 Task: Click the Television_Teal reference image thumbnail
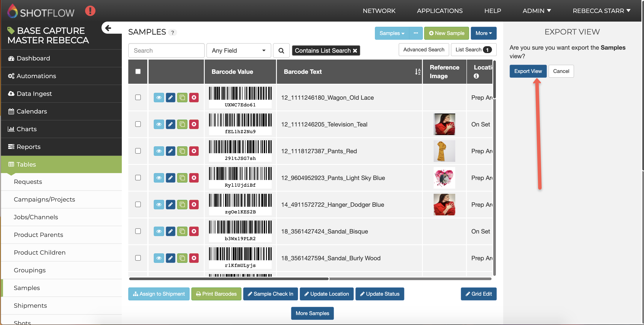(444, 124)
